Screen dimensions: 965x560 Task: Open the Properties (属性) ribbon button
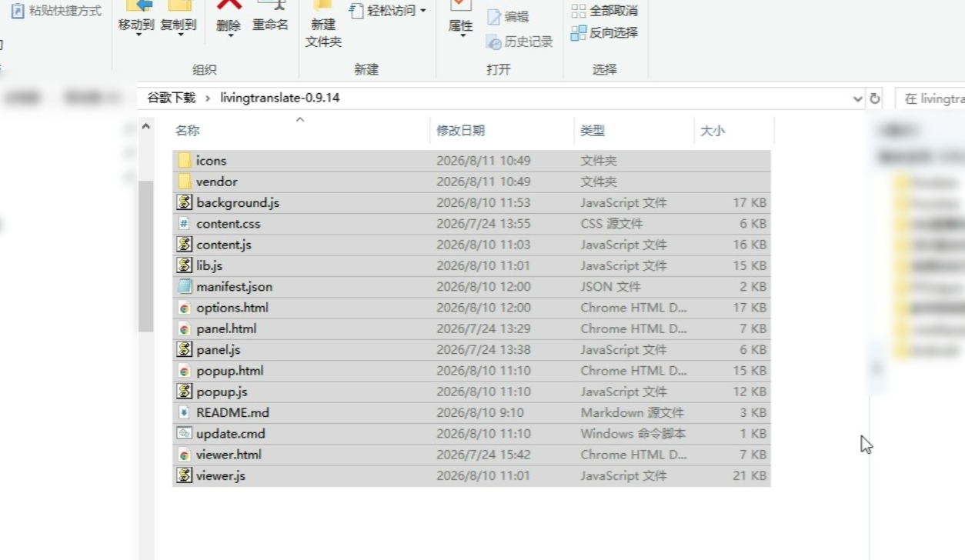point(460,17)
